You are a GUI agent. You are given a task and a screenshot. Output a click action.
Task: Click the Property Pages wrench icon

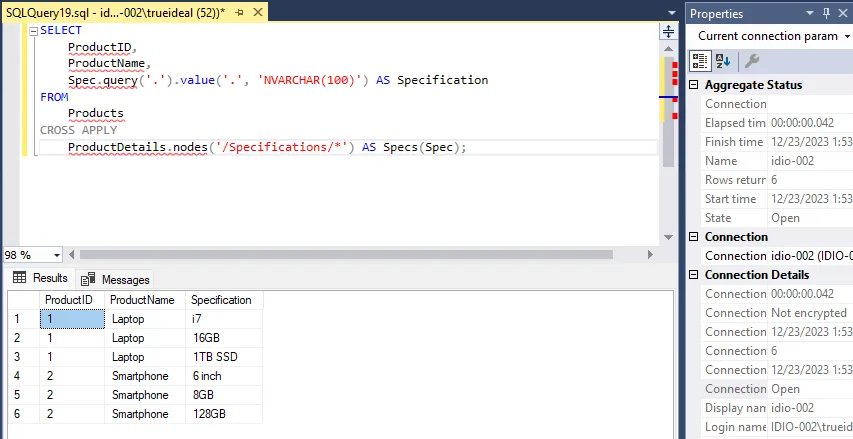click(752, 60)
